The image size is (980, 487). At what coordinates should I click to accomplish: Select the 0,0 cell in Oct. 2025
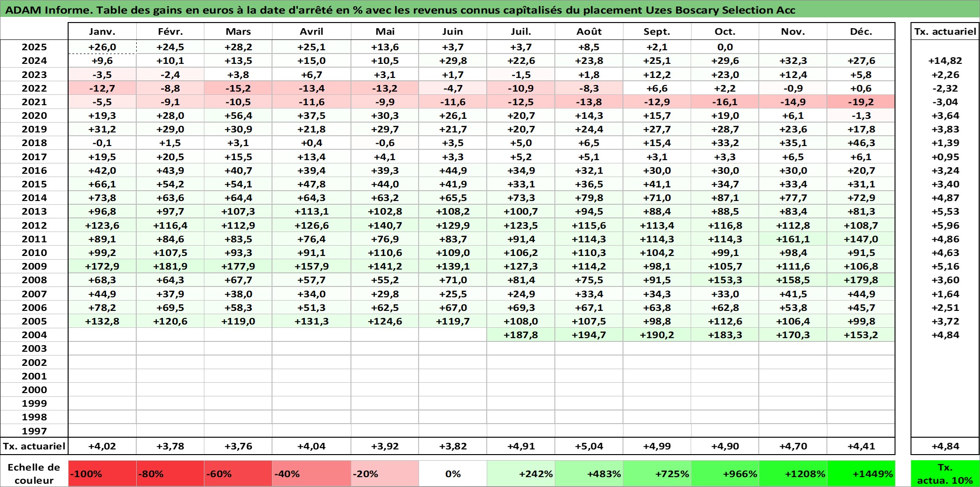click(x=725, y=47)
